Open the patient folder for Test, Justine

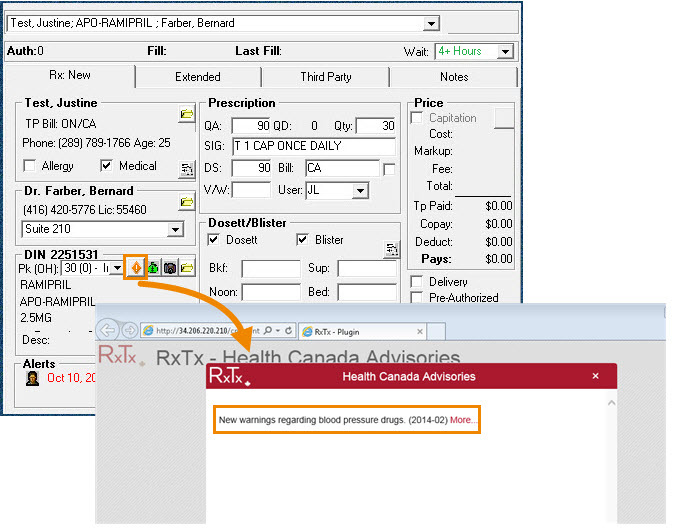point(187,114)
